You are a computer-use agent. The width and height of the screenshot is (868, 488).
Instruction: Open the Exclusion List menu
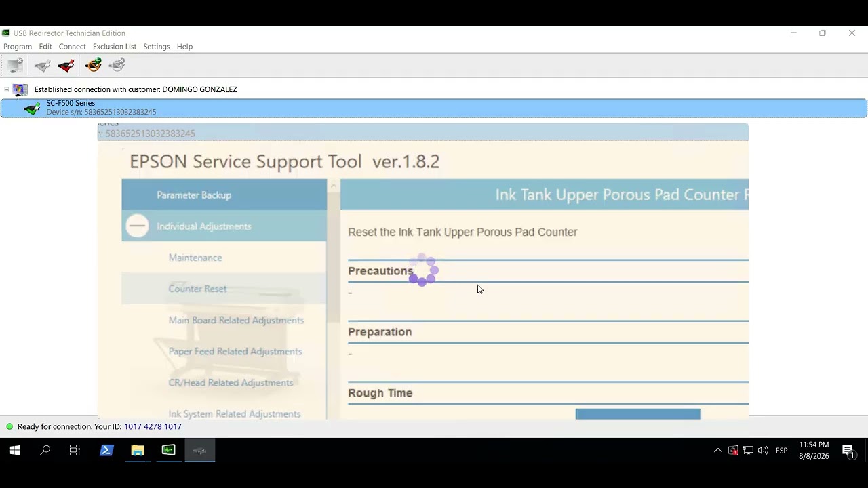point(115,47)
